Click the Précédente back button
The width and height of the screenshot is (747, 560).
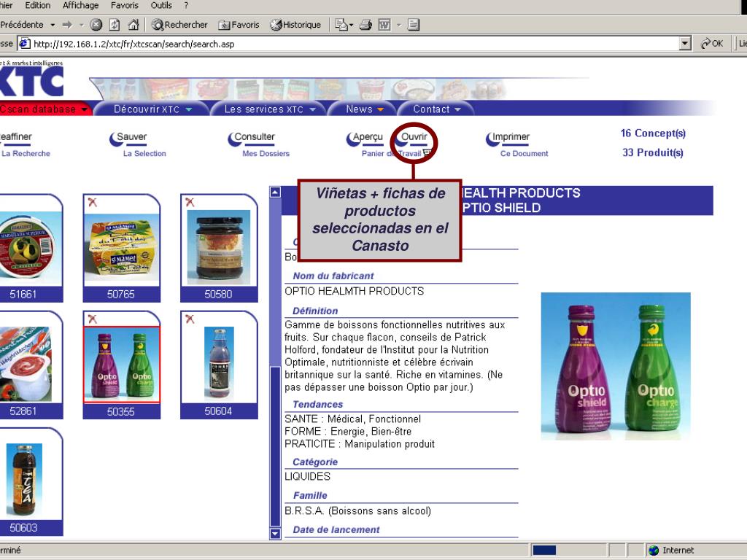[22, 25]
